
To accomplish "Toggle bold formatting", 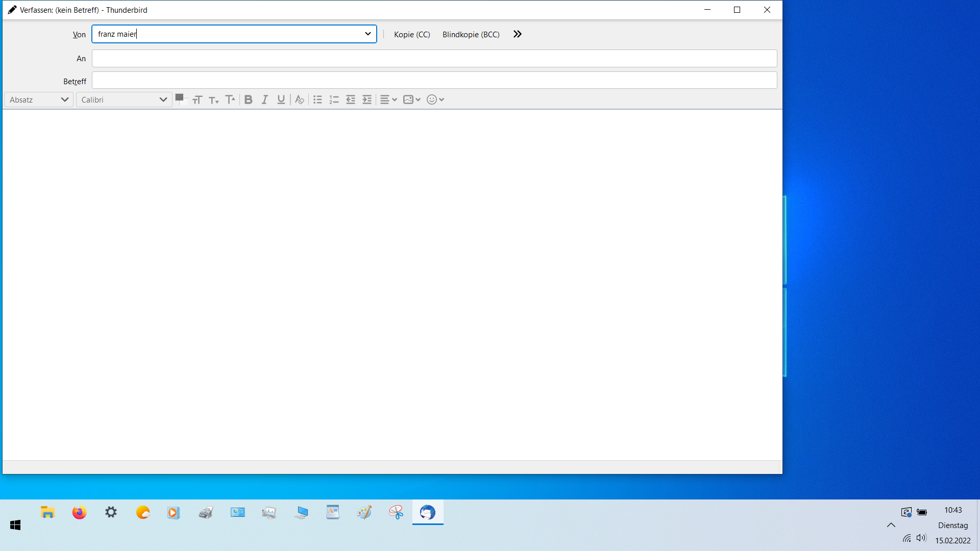I will pyautogui.click(x=249, y=100).
